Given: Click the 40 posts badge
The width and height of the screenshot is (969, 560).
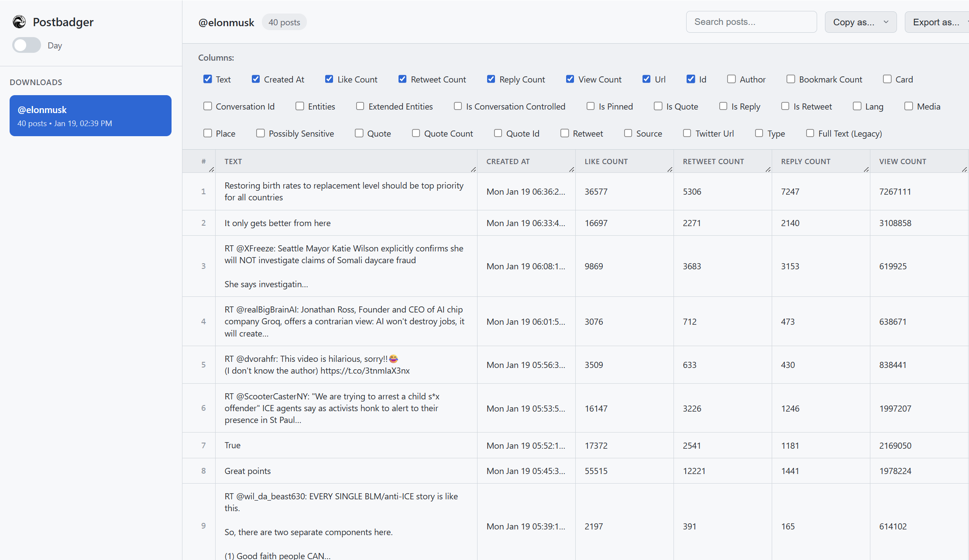Looking at the screenshot, I should [284, 22].
